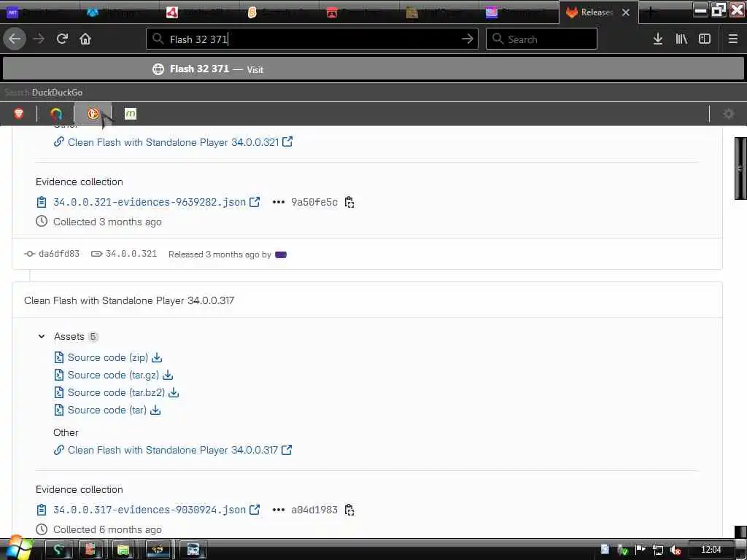The width and height of the screenshot is (747, 560).
Task: Focus the browser Search box
Action: [541, 39]
